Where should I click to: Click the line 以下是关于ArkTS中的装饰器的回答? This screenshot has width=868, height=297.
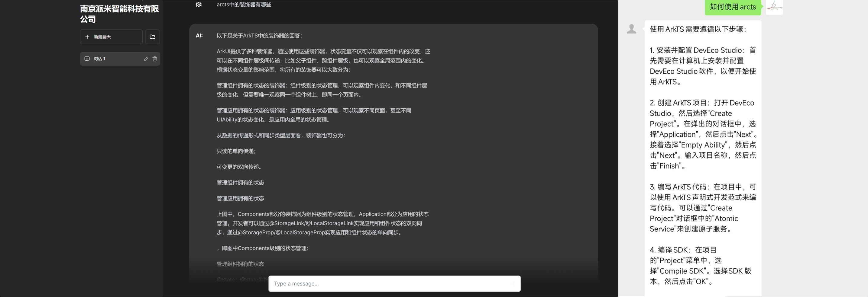259,36
